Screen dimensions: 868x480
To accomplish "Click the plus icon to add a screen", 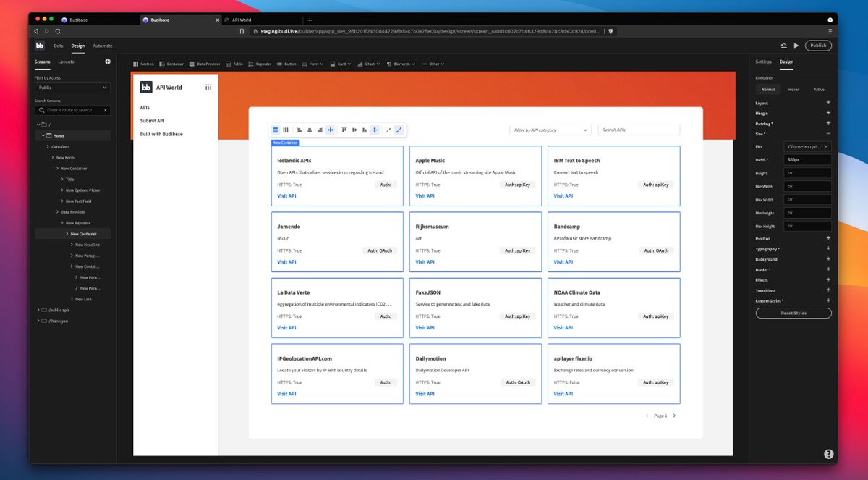I will click(x=108, y=62).
